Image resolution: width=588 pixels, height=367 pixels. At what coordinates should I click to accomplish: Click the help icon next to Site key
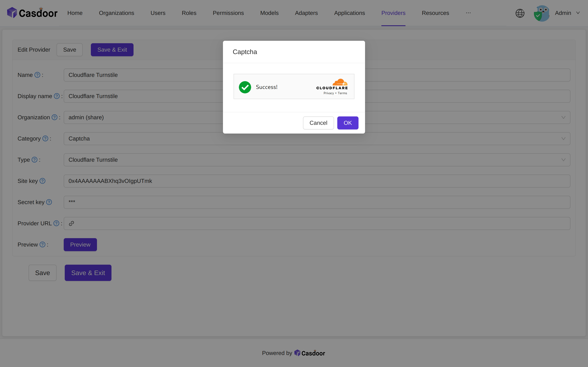[x=43, y=181]
